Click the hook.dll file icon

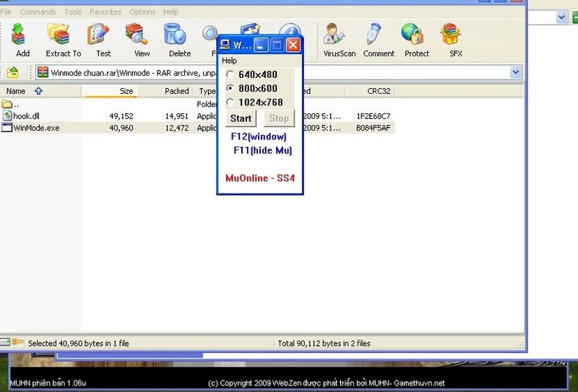(7, 116)
